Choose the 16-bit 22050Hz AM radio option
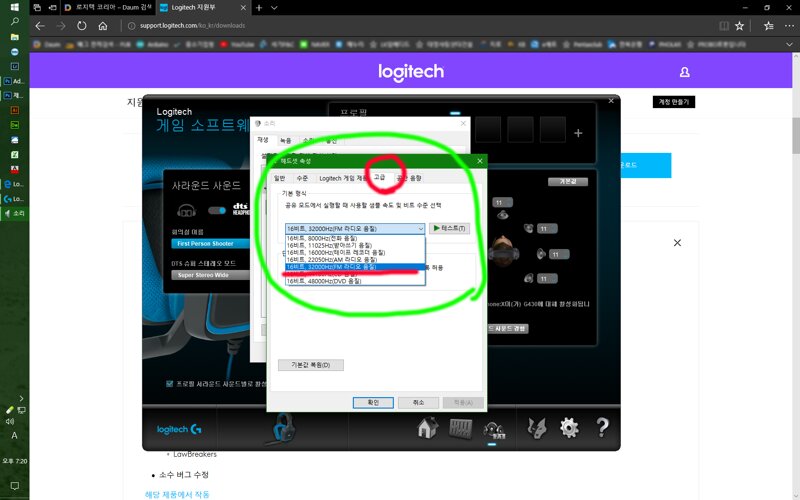The width and height of the screenshot is (800, 500). [355, 260]
